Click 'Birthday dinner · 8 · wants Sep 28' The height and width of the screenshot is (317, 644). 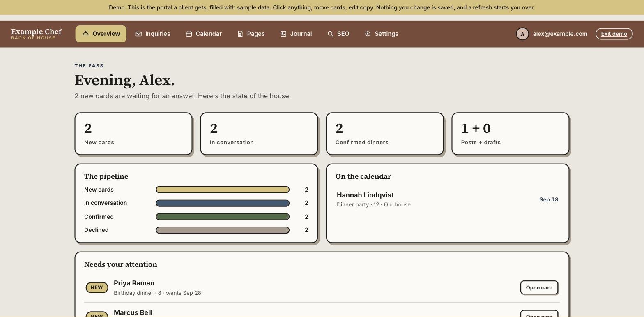pyautogui.click(x=157, y=293)
